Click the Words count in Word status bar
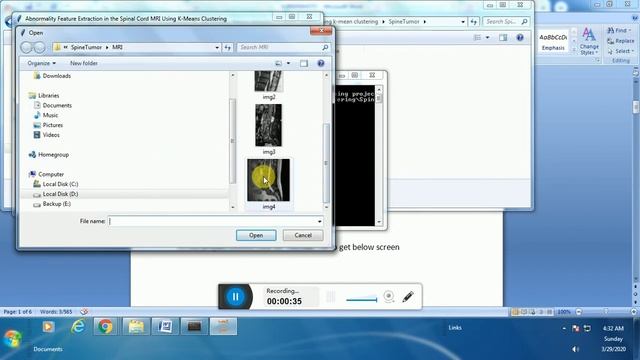 (x=56, y=311)
